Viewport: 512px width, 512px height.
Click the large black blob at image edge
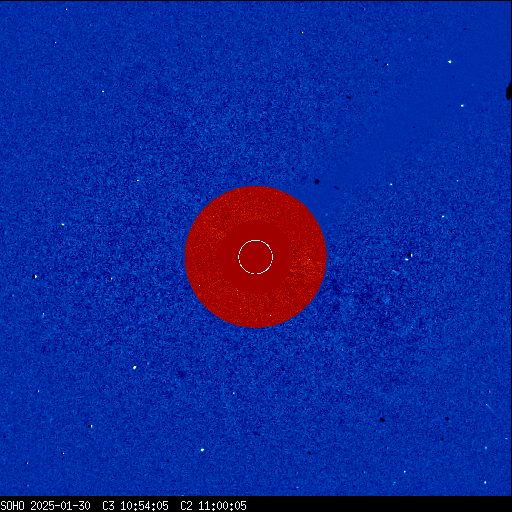point(509,91)
